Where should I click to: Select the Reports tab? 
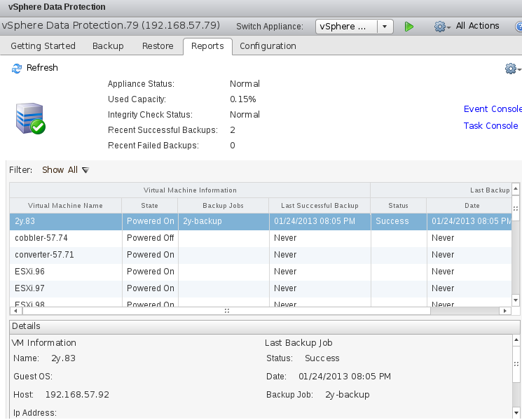207,46
